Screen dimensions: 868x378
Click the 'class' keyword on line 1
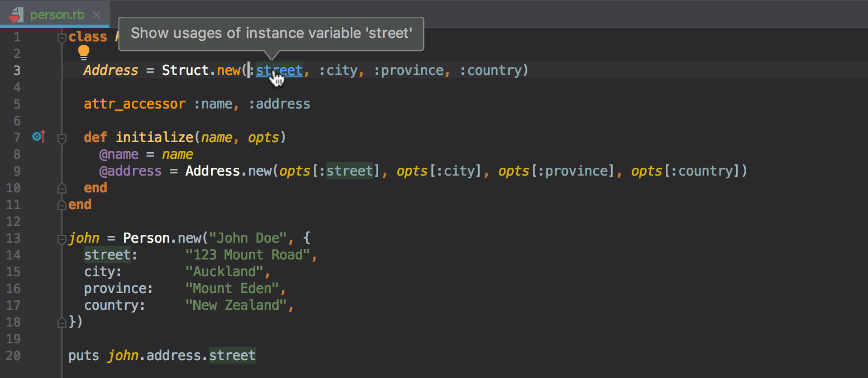tap(88, 37)
